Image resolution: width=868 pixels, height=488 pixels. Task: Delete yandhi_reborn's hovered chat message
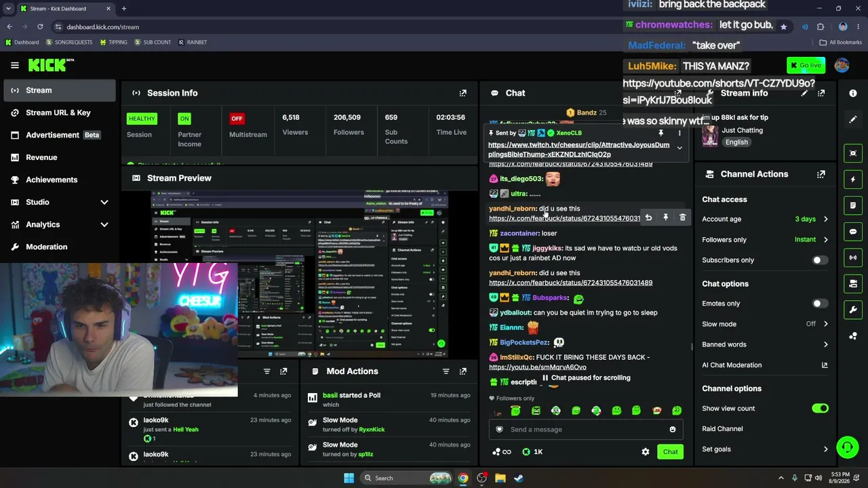pos(682,218)
